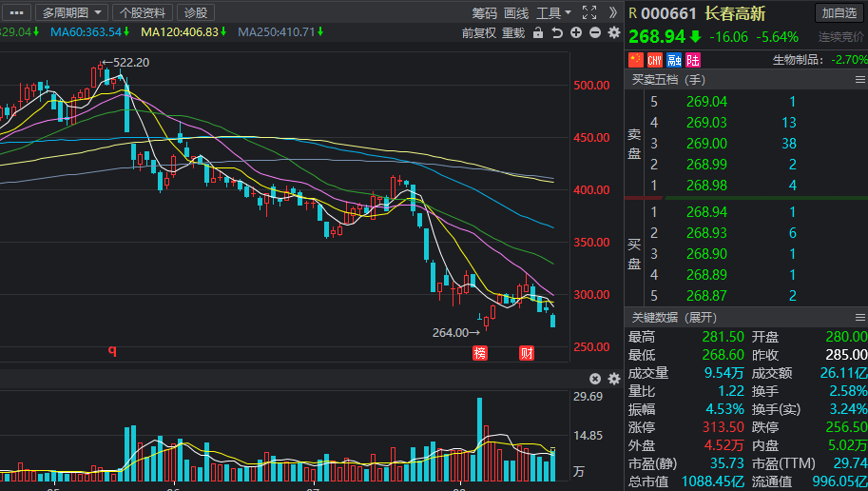Open volume indicator settings gear
This screenshot has width=868, height=491.
point(614,379)
